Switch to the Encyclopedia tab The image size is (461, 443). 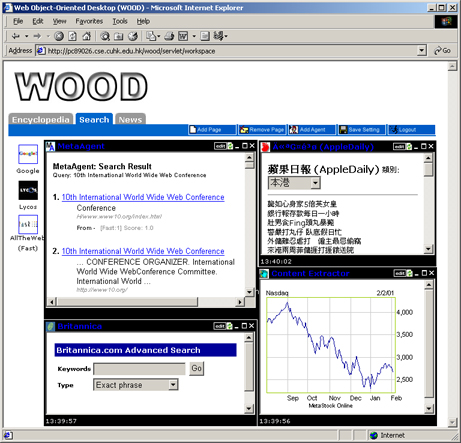pyautogui.click(x=41, y=119)
